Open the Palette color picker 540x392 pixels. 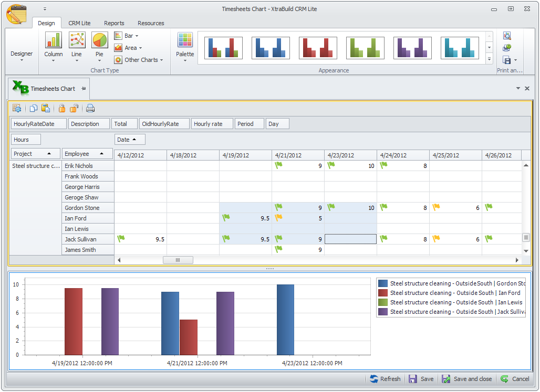click(x=185, y=41)
